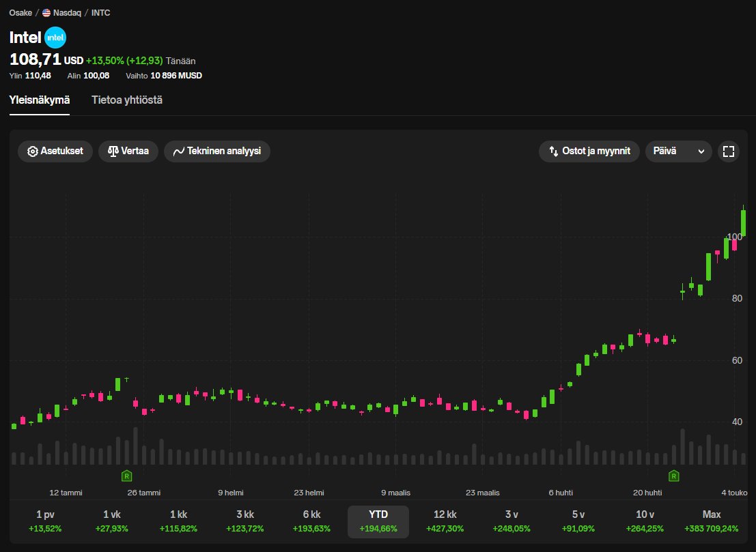
Task: Click the 60 price axis label
Action: [737, 360]
